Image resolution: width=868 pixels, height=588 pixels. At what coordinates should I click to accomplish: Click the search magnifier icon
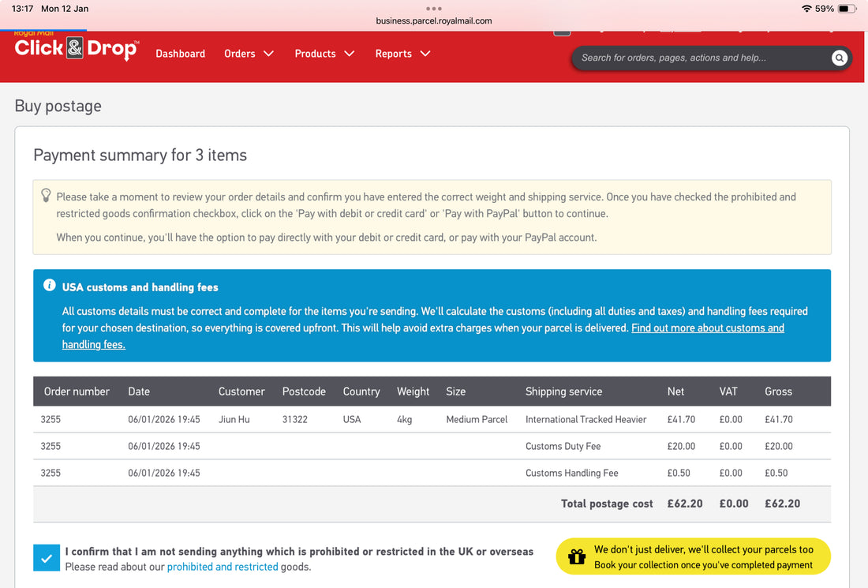pyautogui.click(x=839, y=58)
